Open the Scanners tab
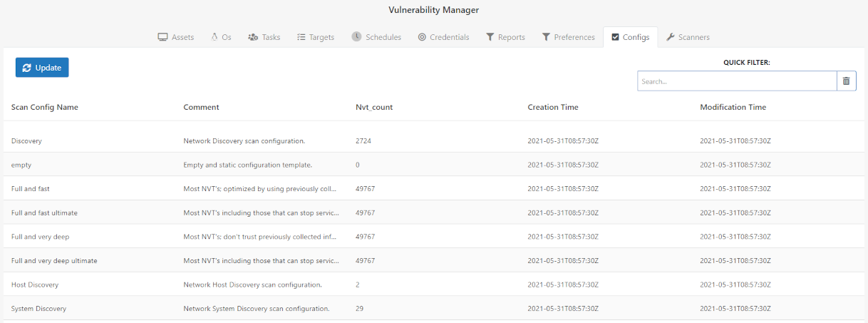 click(x=688, y=37)
